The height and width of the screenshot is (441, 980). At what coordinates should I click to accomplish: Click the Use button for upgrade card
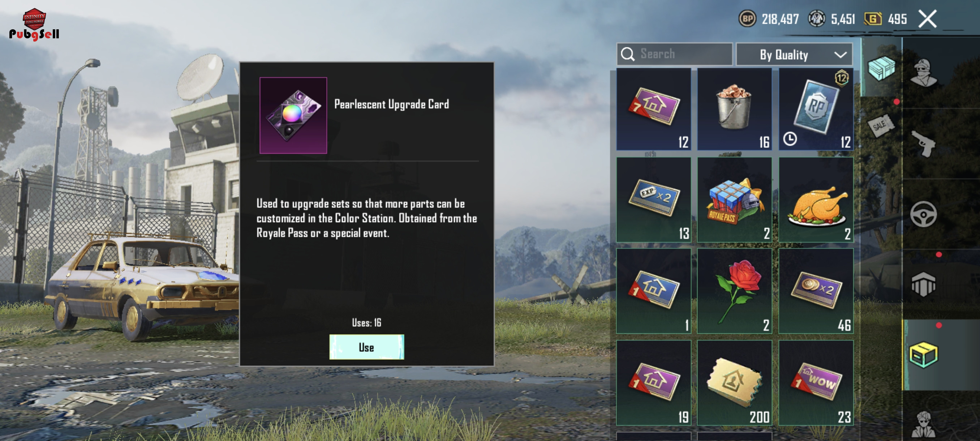coord(366,347)
